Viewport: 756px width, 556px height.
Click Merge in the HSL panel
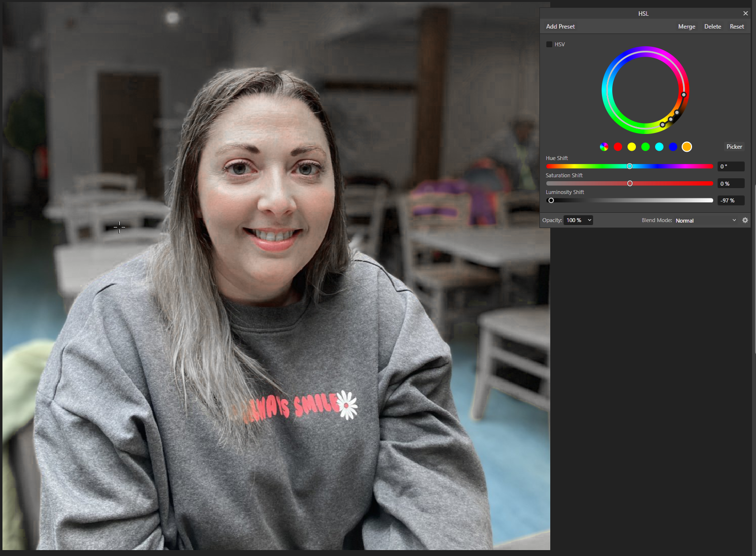click(x=686, y=27)
